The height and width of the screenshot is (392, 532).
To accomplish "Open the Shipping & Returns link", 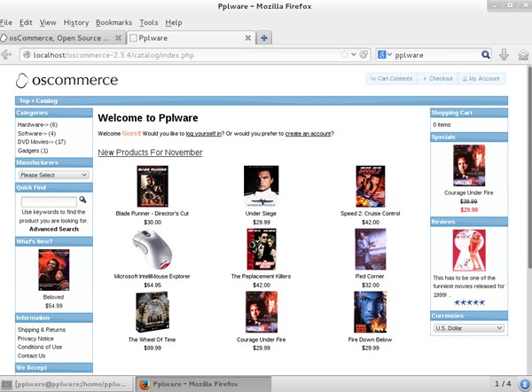I will (42, 330).
